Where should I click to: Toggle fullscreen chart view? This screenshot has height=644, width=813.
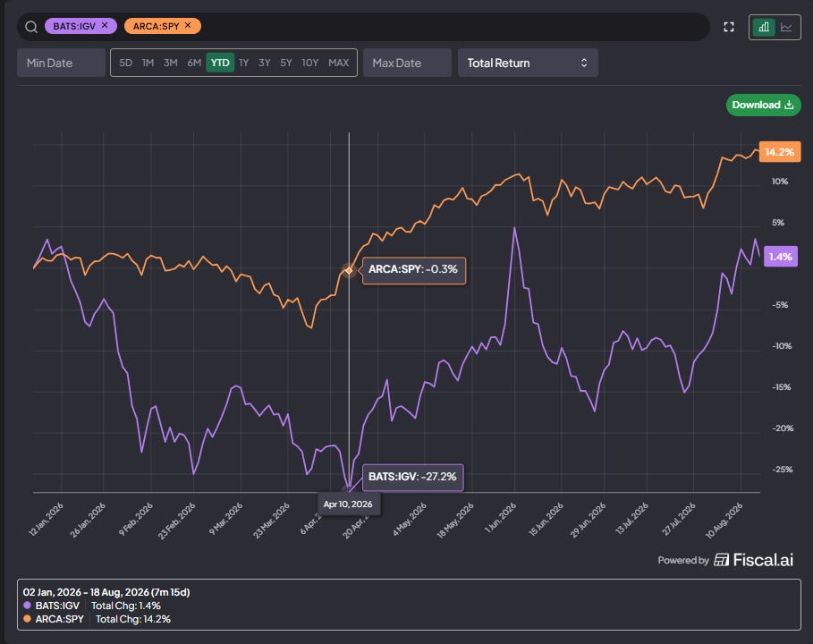[x=729, y=27]
